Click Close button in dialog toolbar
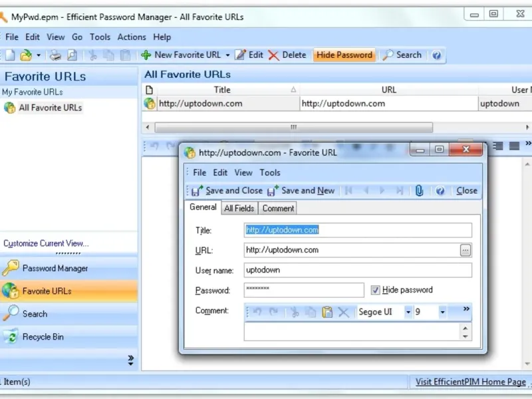Screen dimensions: 532x399 point(467,191)
